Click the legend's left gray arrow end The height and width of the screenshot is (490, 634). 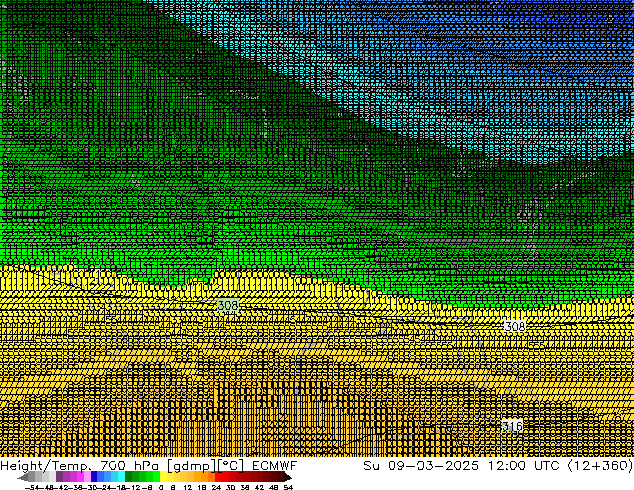(x=23, y=477)
